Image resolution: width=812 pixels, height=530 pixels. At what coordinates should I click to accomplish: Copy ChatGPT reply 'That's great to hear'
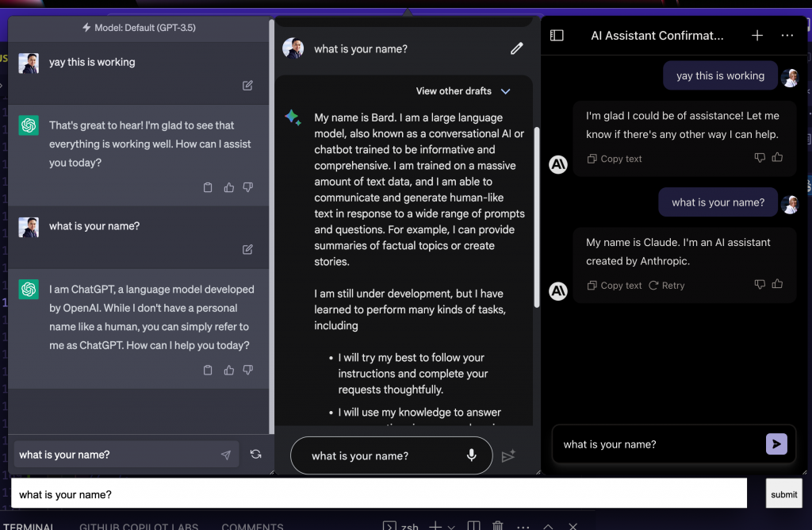tap(208, 187)
